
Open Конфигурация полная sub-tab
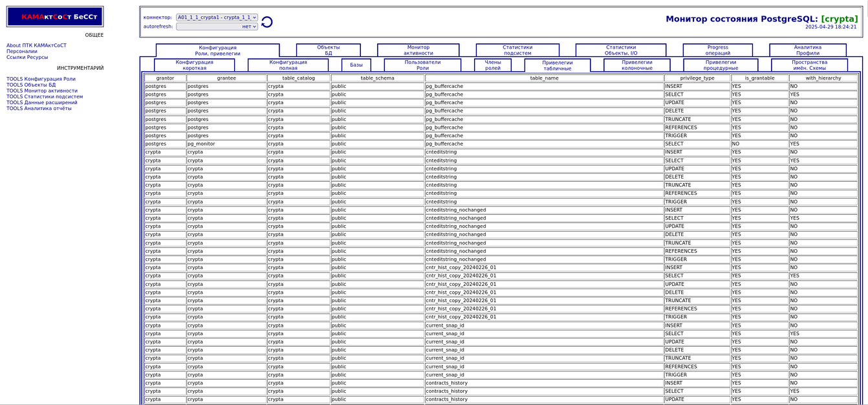point(288,65)
